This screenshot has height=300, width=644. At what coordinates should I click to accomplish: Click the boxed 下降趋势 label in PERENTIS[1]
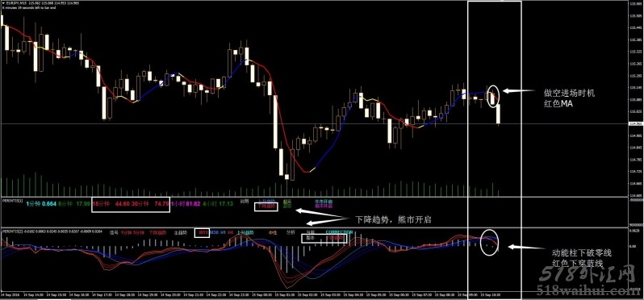click(x=266, y=206)
